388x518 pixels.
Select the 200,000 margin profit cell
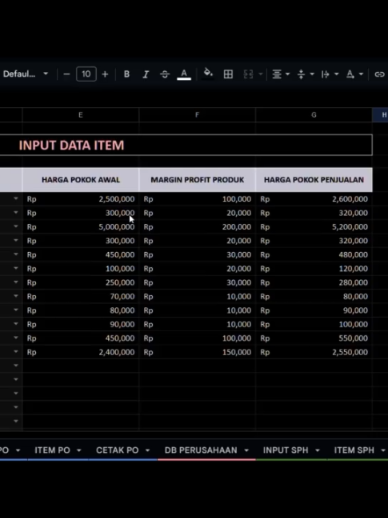pos(197,227)
